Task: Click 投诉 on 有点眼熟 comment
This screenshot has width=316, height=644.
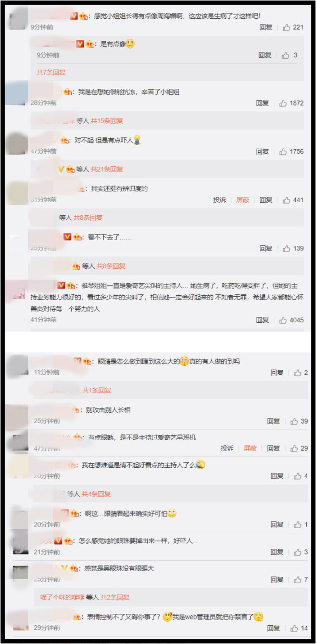Action: coord(227,448)
